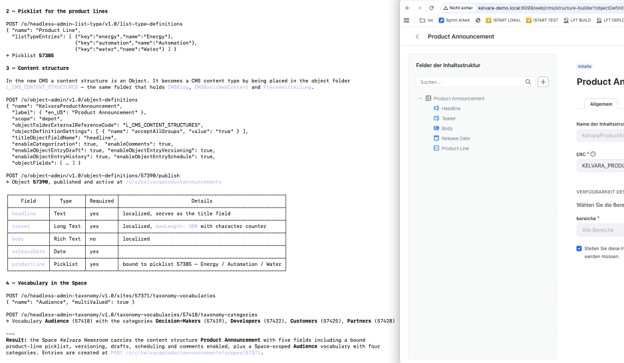Click the 'Name der Inhaltsstruktur' input field
Image resolution: width=624 pixels, height=363 pixels.
[600, 135]
